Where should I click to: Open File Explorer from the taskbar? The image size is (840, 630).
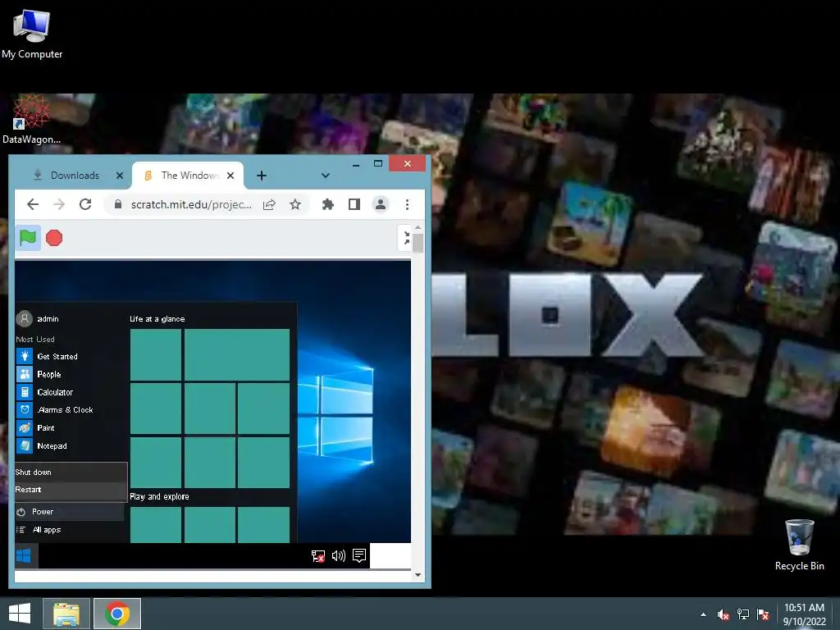pyautogui.click(x=66, y=614)
